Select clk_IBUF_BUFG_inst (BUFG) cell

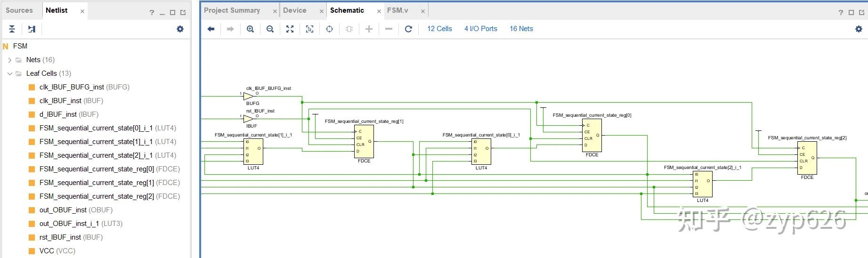(x=84, y=87)
